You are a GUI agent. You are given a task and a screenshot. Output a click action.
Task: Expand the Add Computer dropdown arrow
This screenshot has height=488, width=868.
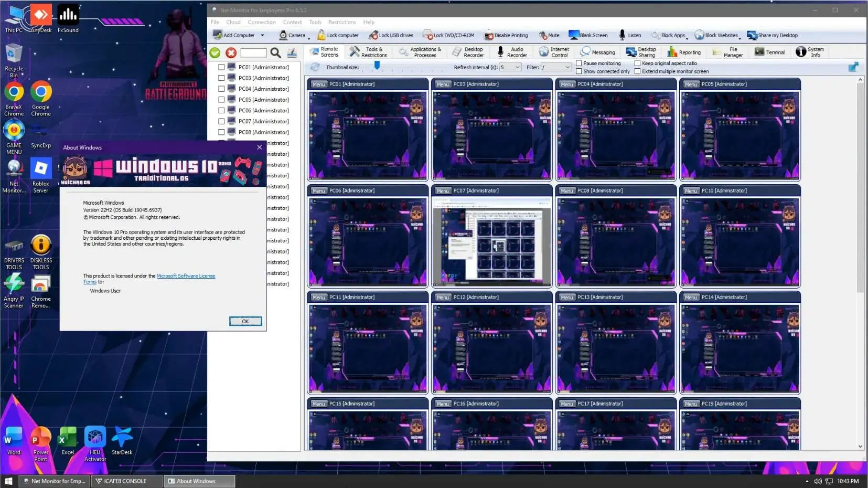pos(262,35)
